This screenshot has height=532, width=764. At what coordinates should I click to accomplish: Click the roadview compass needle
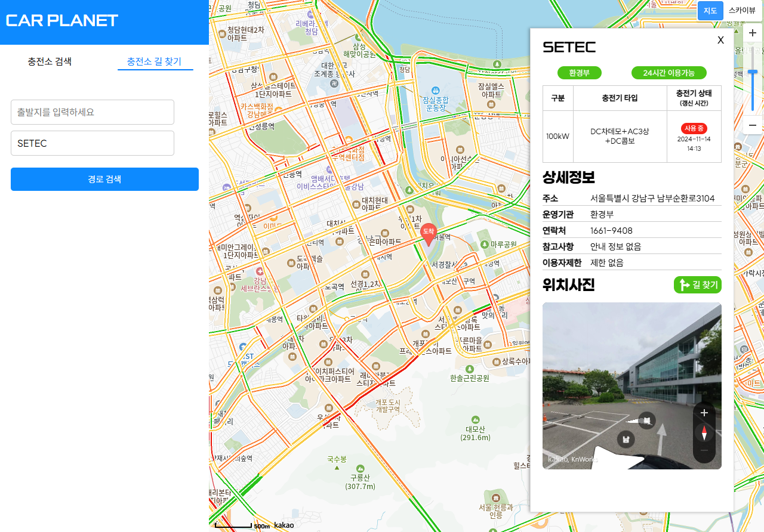click(704, 432)
